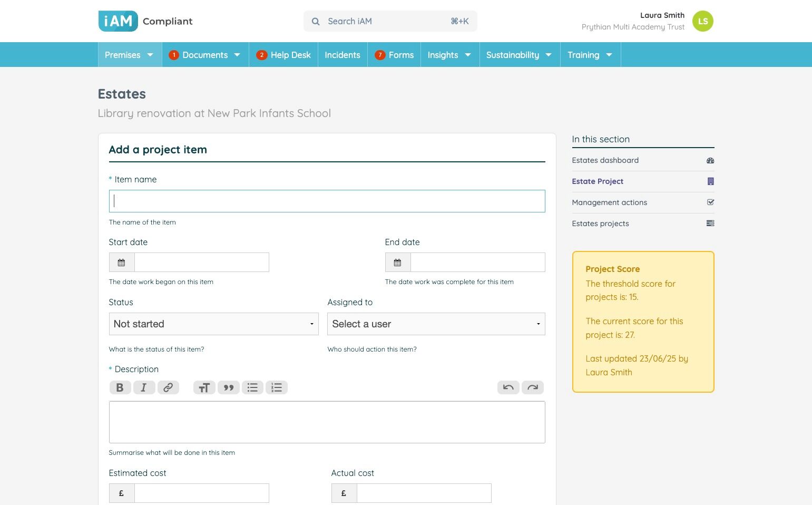Add a numbered list to Description
Viewport: 812px width, 505px height.
pyautogui.click(x=277, y=387)
